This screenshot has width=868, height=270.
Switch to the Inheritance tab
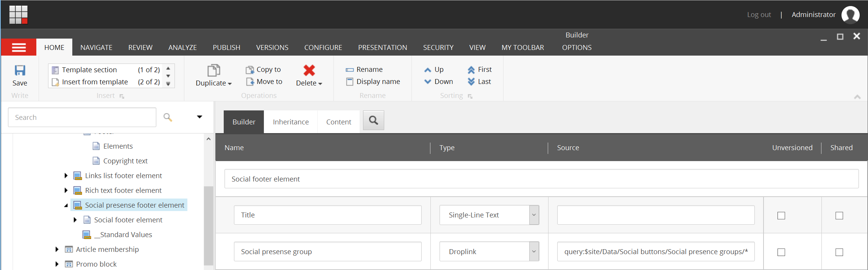[291, 122]
